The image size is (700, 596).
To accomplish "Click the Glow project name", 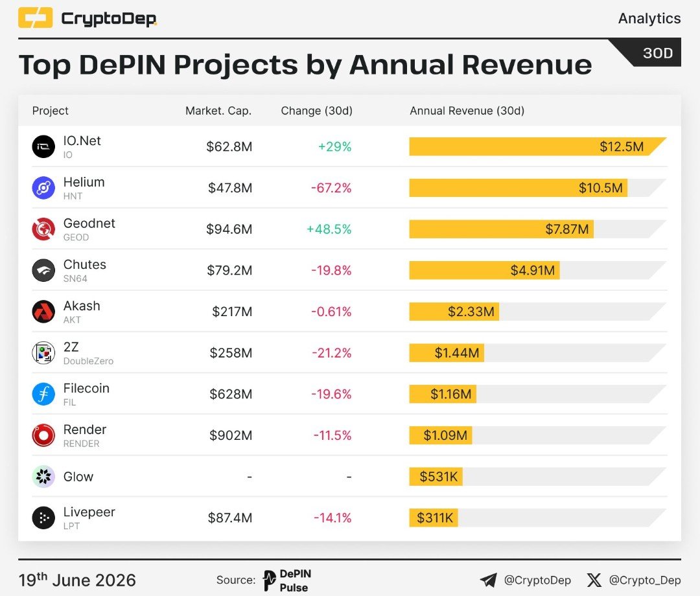I will [x=78, y=476].
